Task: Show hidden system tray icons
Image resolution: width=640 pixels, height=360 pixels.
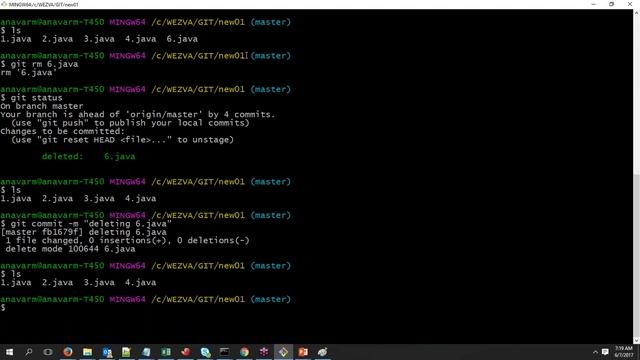Action: 595,352
